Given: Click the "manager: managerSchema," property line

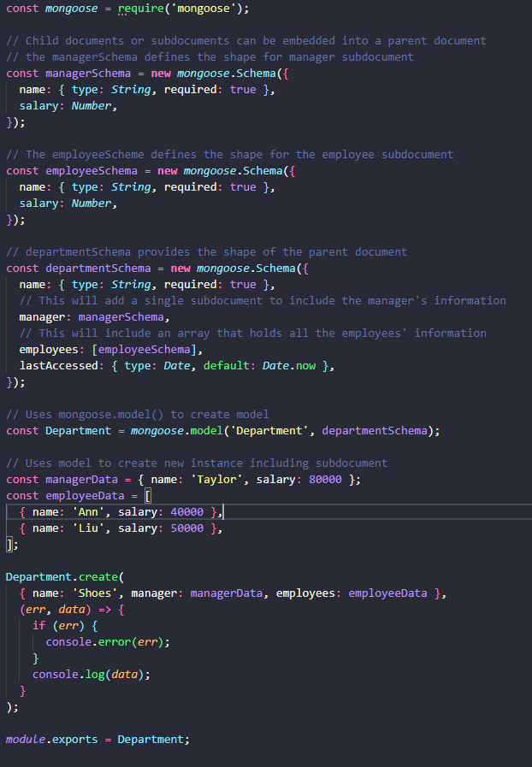Looking at the screenshot, I should (x=94, y=317).
